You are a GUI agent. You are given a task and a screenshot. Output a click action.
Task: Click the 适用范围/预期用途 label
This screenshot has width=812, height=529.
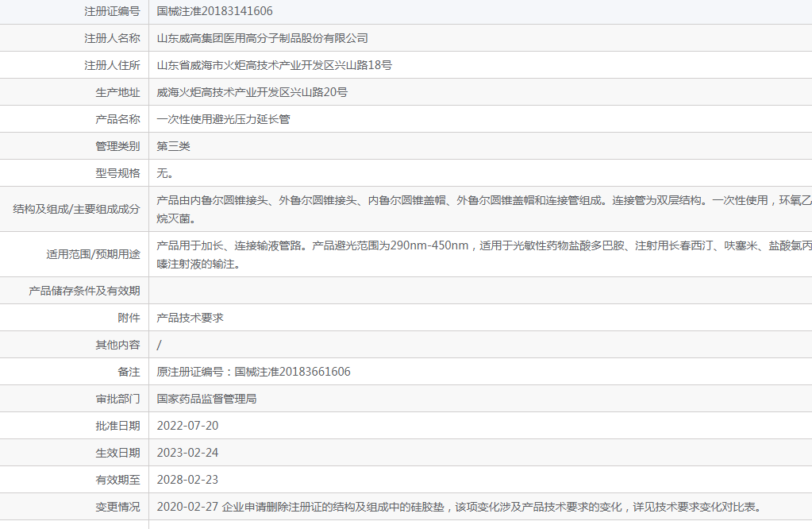click(93, 254)
